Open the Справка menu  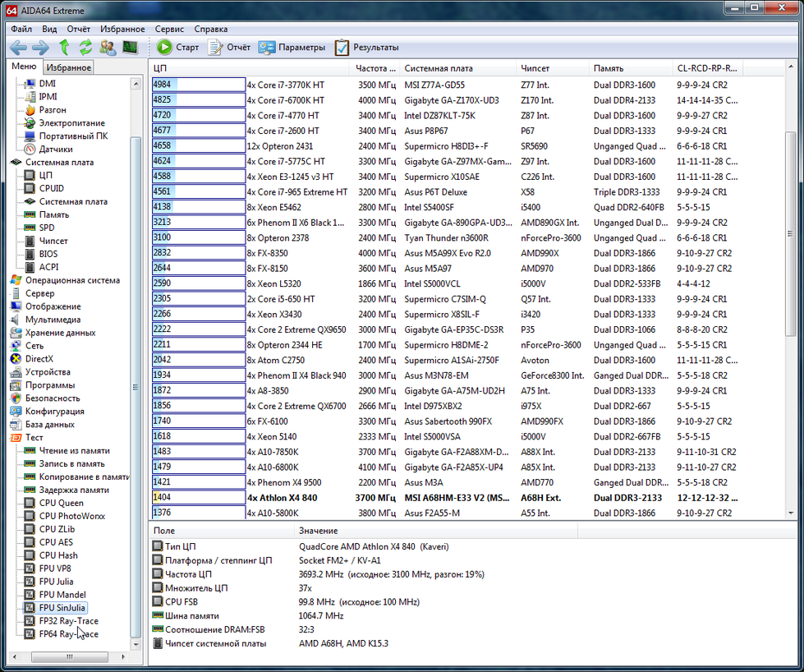[x=211, y=29]
